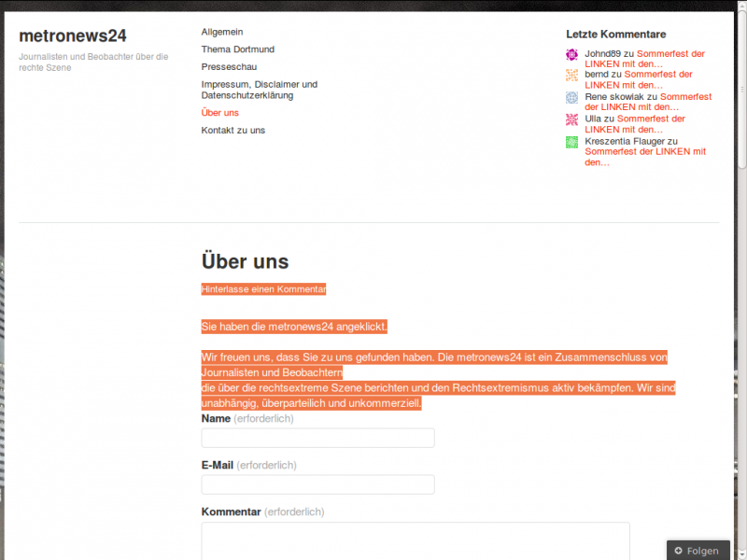Click inside the Kommentar text area
Image resolution: width=747 pixels, height=560 pixels.
[416, 541]
